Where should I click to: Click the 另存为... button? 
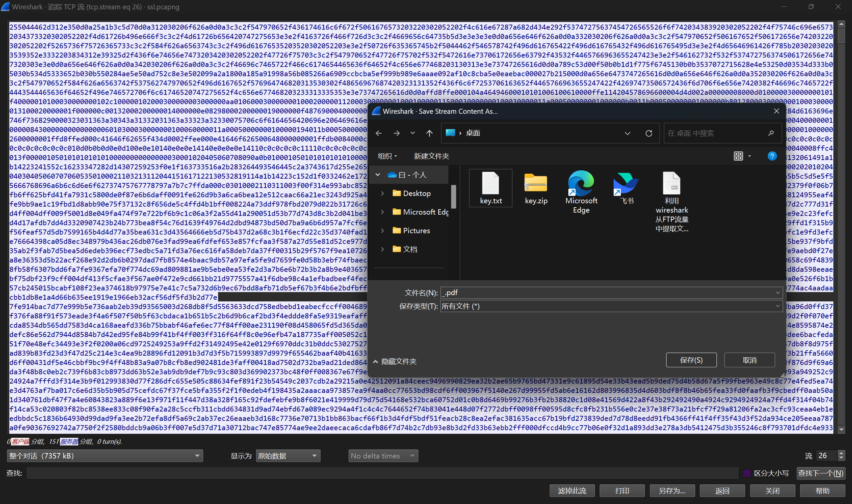click(672, 491)
